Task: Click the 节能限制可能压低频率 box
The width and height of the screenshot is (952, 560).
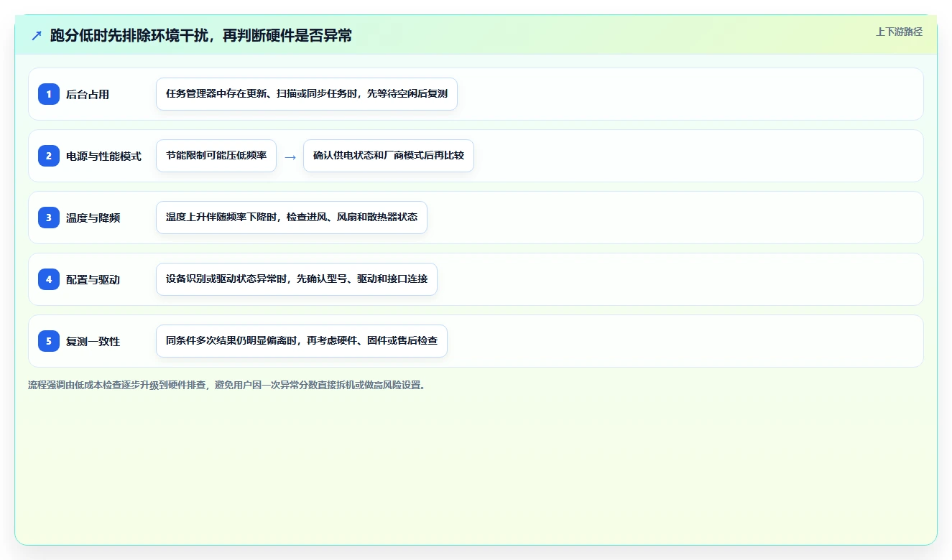Action: pos(216,156)
